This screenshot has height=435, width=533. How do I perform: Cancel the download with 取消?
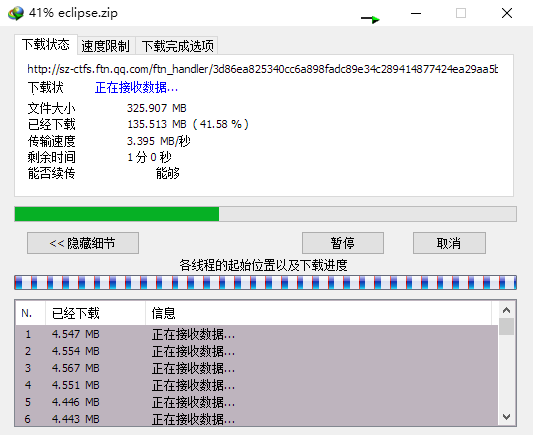click(449, 243)
